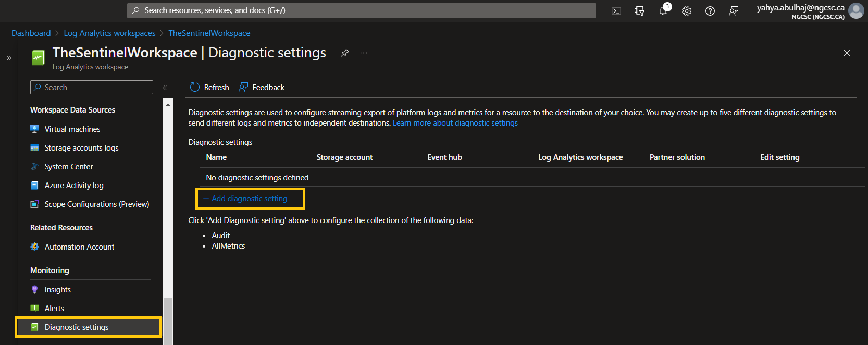Open Cloud Shell icon in top bar

616,11
